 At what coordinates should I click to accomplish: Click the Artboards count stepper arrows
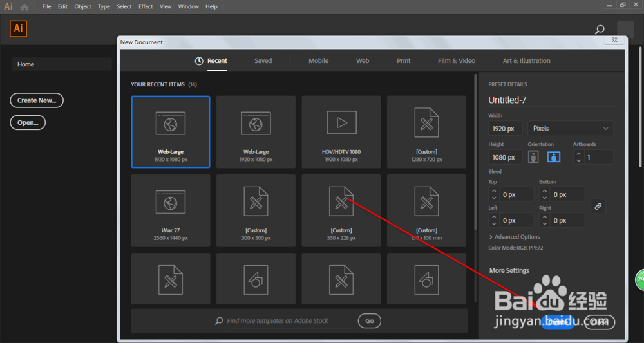pos(579,157)
